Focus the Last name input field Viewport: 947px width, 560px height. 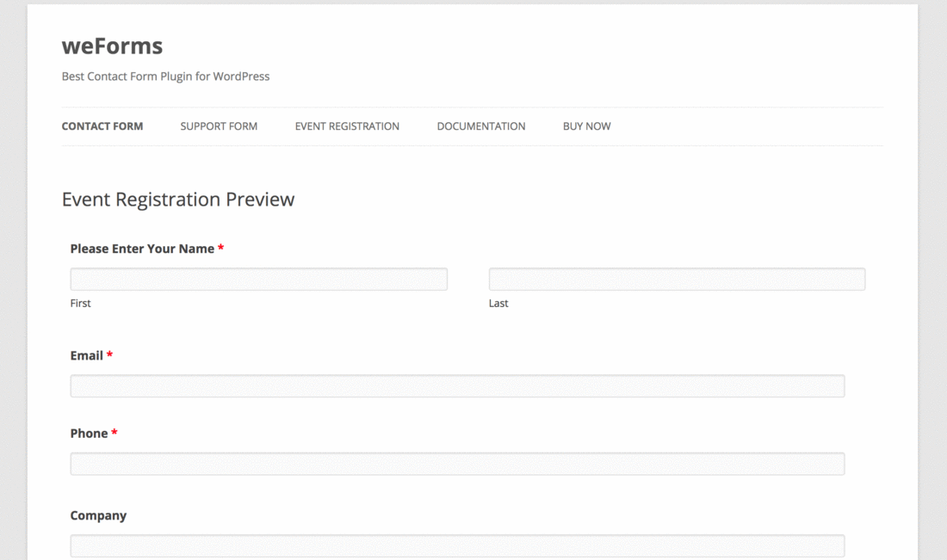pyautogui.click(x=677, y=280)
